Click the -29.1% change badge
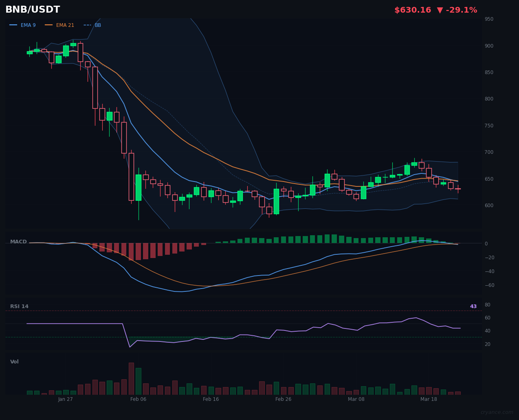 point(462,9)
